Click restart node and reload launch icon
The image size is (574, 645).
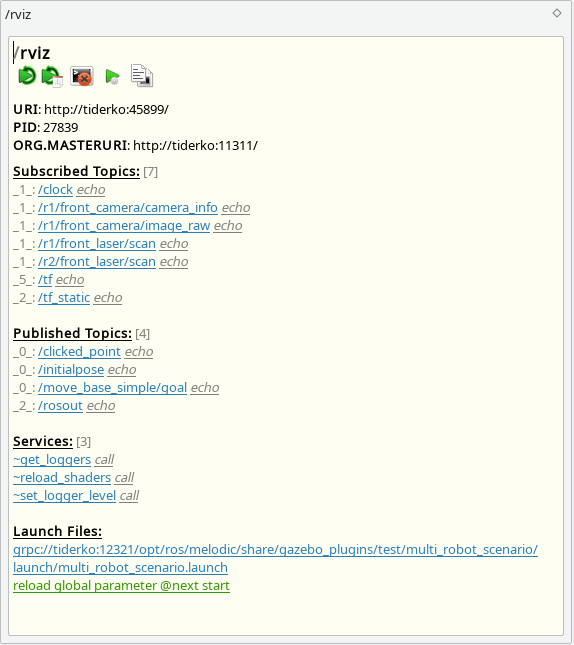52,76
